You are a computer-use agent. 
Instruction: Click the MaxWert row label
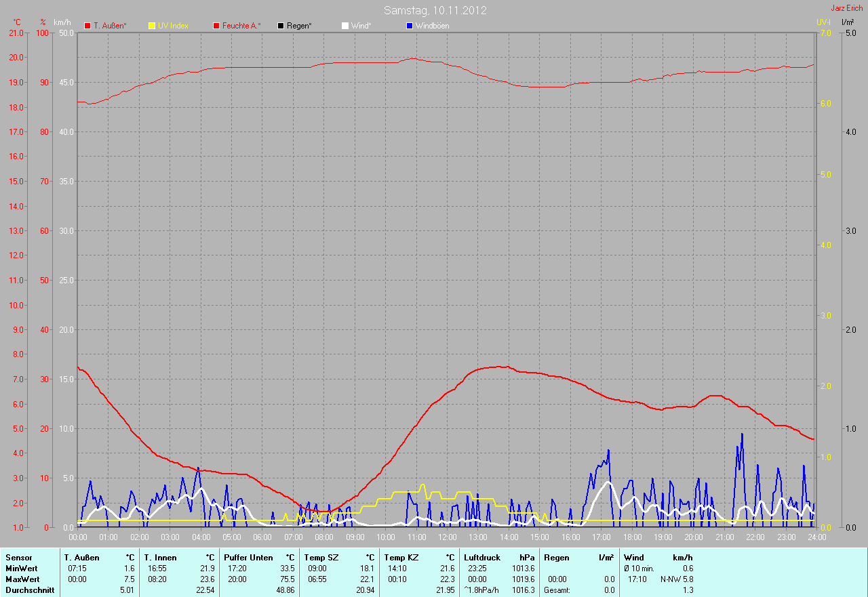tap(22, 579)
